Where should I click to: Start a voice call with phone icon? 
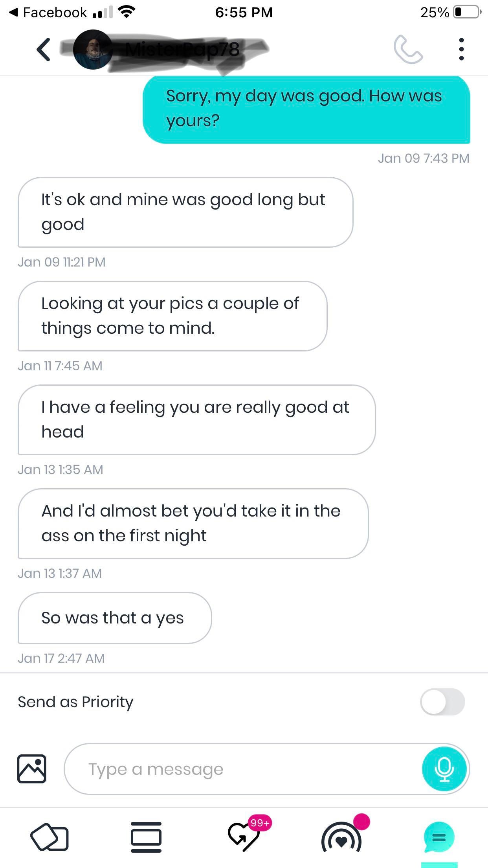[x=408, y=50]
